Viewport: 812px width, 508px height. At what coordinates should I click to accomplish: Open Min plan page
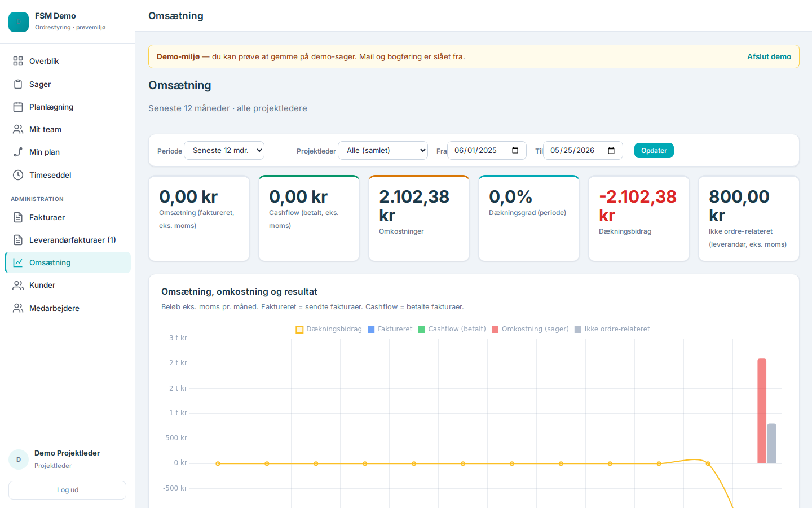tap(68, 152)
